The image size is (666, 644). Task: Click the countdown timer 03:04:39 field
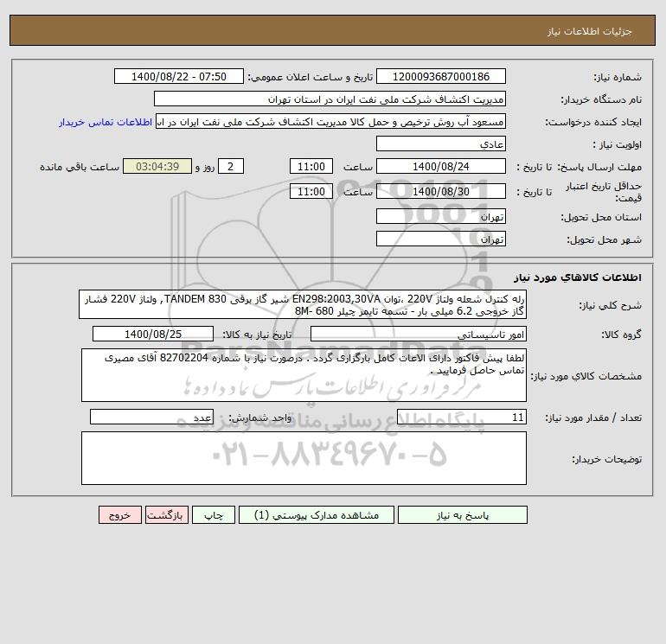pos(157,167)
